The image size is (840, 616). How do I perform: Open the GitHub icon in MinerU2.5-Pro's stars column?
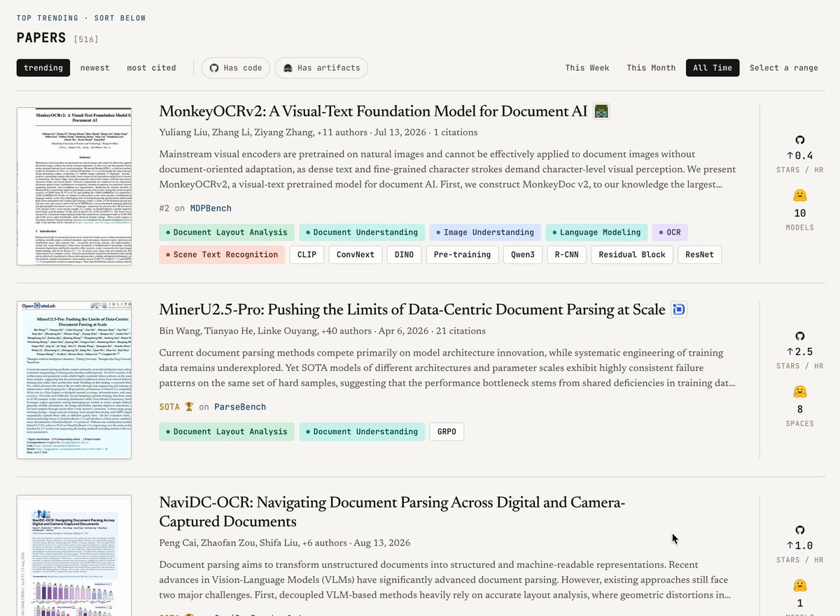tap(800, 336)
